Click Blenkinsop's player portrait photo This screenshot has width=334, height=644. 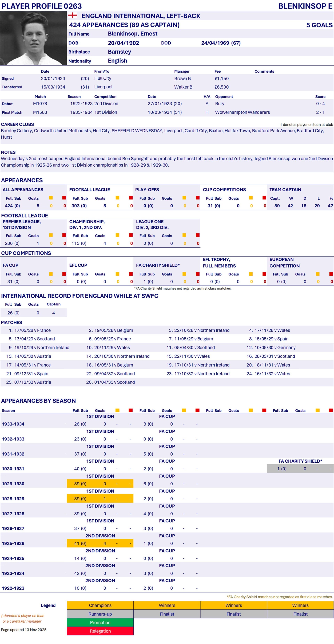click(x=33, y=38)
